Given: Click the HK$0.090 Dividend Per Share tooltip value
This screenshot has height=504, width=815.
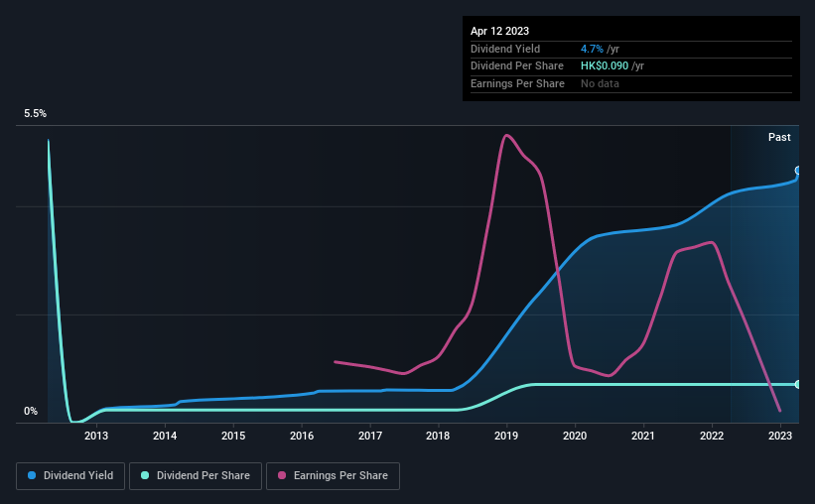Looking at the screenshot, I should click(x=604, y=66).
